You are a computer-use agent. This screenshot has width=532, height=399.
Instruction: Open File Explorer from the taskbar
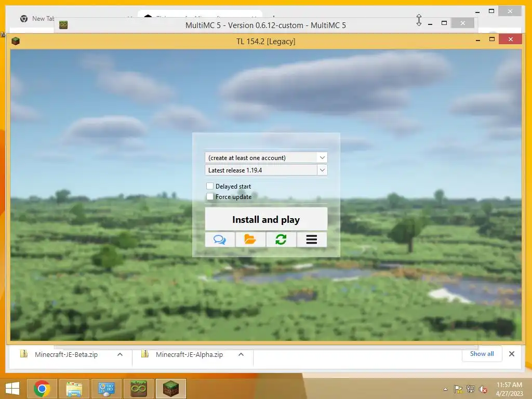click(x=74, y=389)
